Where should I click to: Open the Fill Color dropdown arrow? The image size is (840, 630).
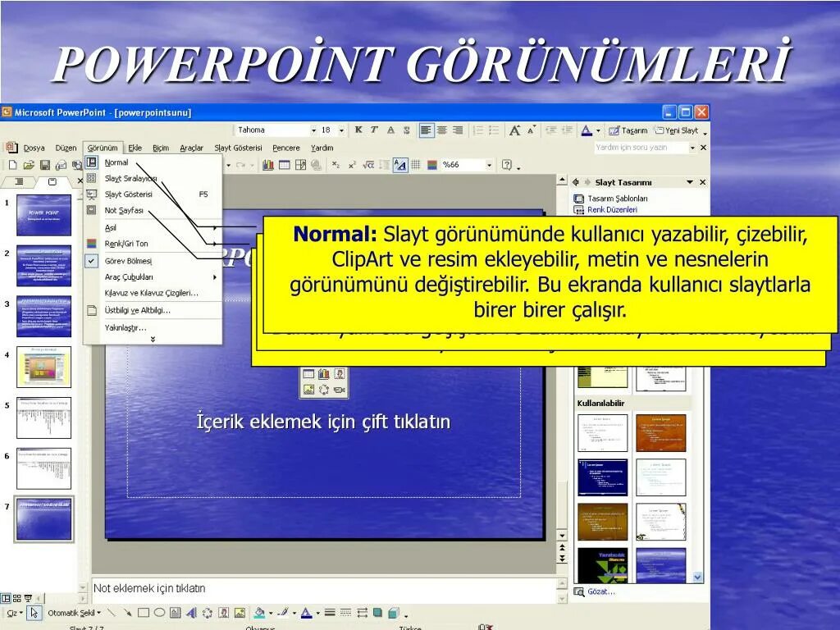click(271, 613)
